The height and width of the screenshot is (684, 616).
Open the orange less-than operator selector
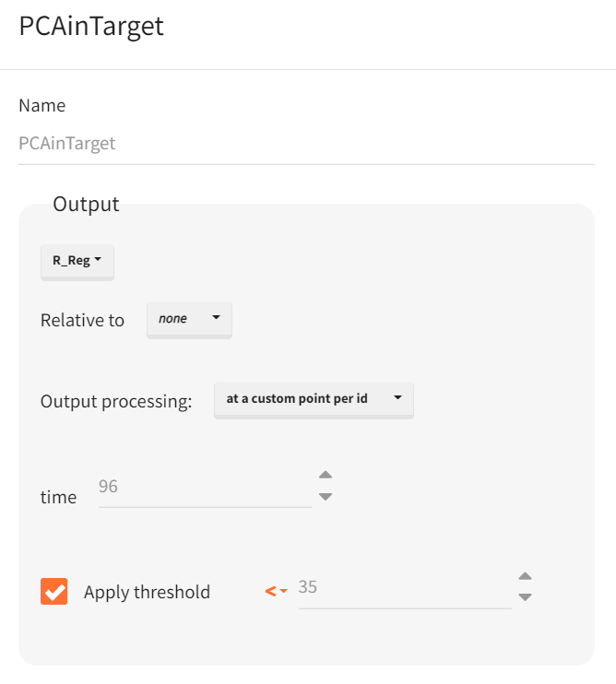[277, 591]
